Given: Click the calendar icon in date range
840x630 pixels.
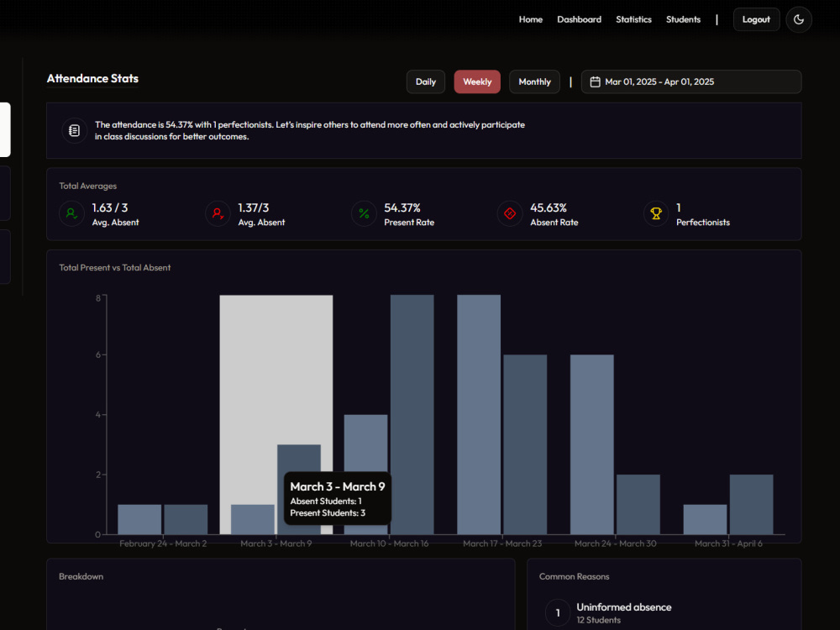Looking at the screenshot, I should 596,82.
